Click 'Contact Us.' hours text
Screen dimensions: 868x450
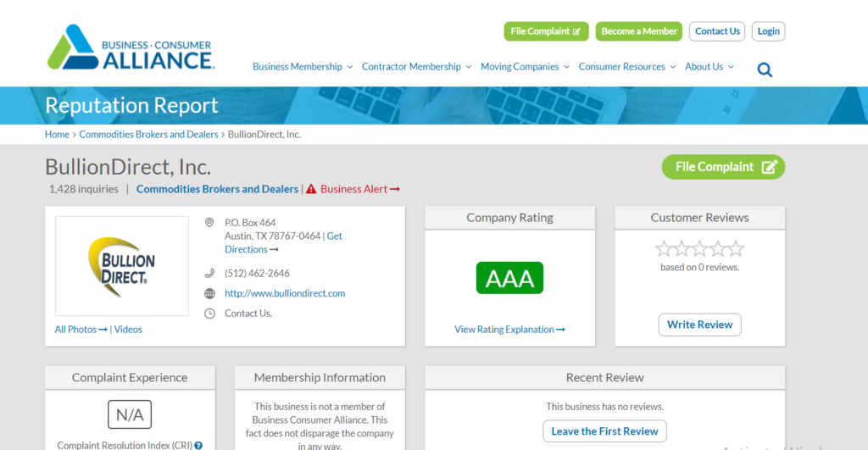click(x=248, y=314)
